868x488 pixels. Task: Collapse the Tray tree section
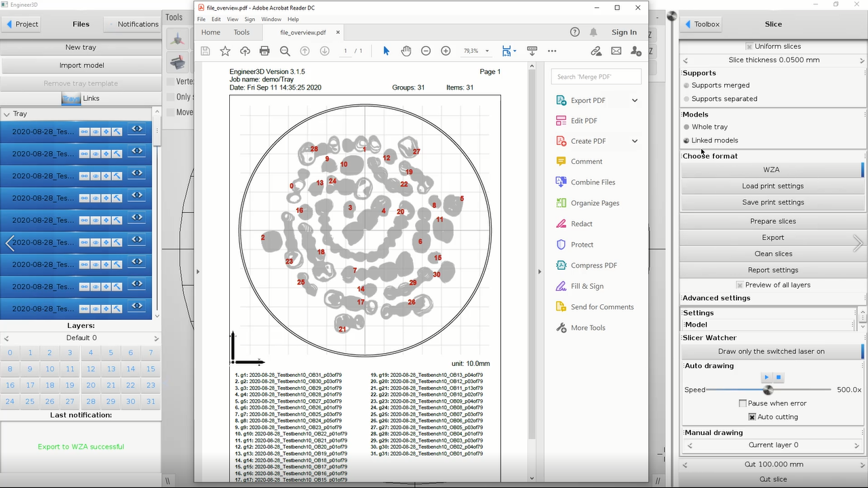point(6,114)
